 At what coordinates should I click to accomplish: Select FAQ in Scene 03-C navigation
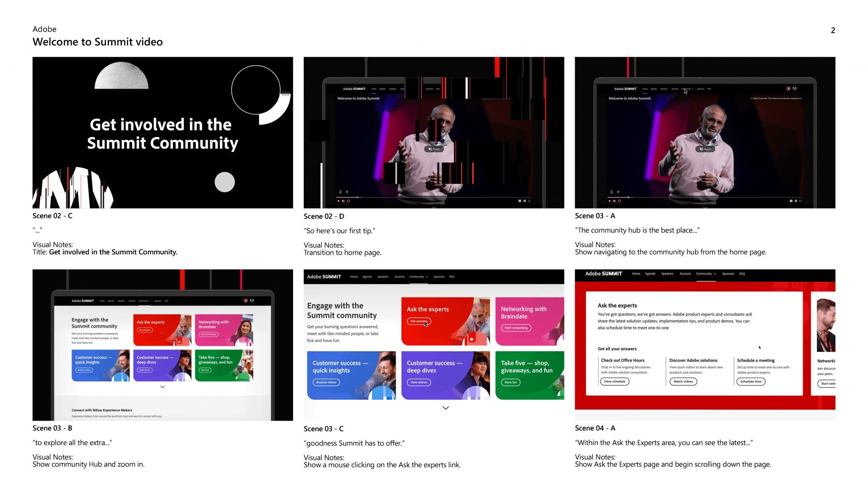pyautogui.click(x=452, y=277)
